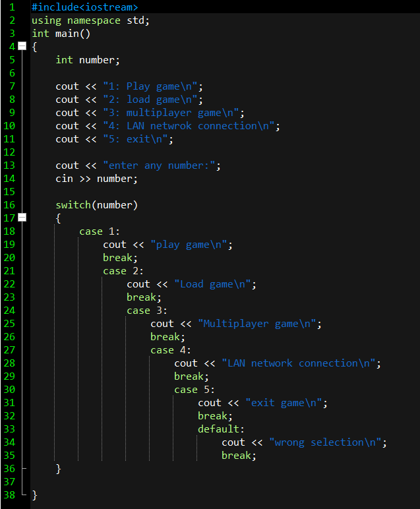This screenshot has width=420, height=509.
Task: Click the closing brace on line 38
Action: [34, 495]
